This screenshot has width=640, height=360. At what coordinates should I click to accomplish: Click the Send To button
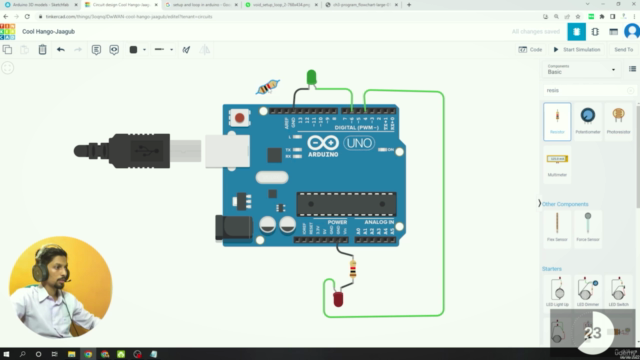click(x=623, y=49)
